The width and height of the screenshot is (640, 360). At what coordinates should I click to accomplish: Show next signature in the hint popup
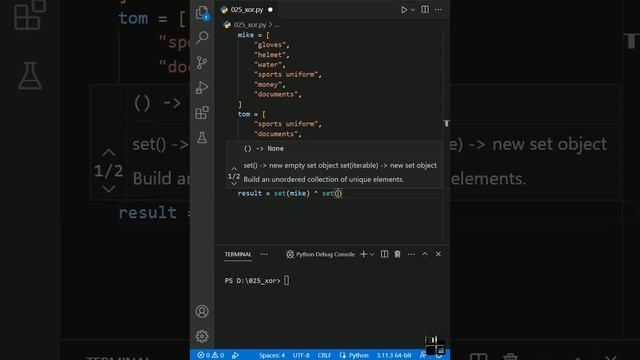click(234, 184)
